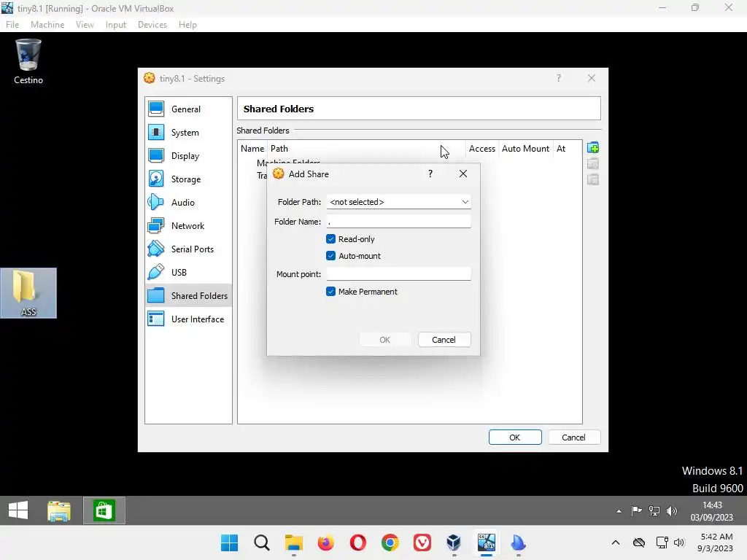Open host File Explorer from taskbar
The image size is (747, 560).
[293, 542]
